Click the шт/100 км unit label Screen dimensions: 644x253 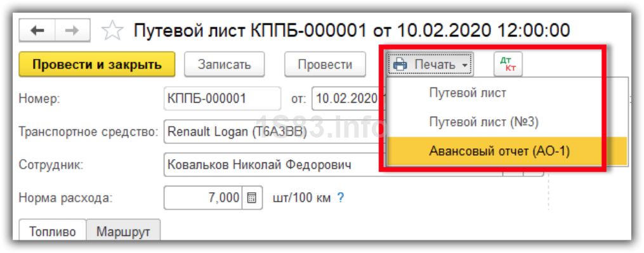[301, 198]
